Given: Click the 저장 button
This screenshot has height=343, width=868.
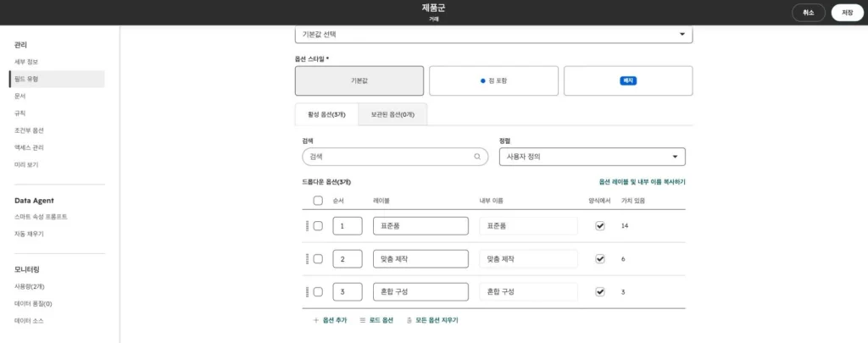Looking at the screenshot, I should (847, 13).
